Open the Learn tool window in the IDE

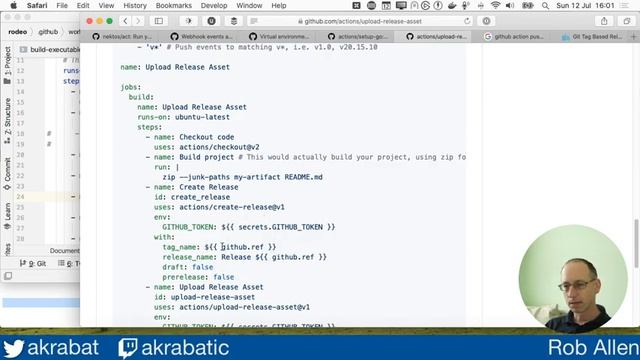7,216
